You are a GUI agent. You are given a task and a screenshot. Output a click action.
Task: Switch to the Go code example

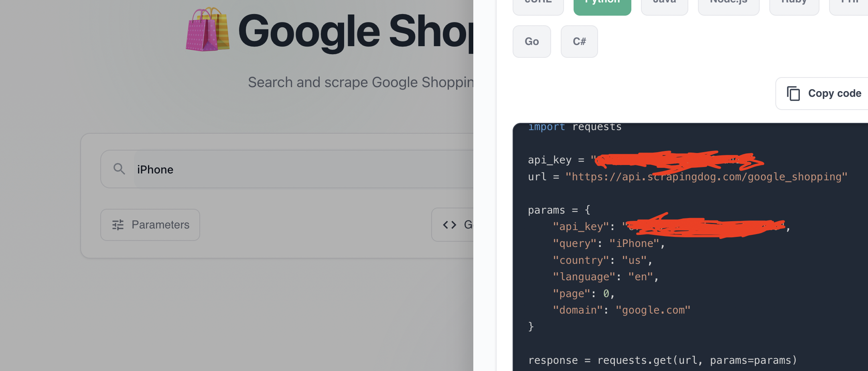point(531,41)
